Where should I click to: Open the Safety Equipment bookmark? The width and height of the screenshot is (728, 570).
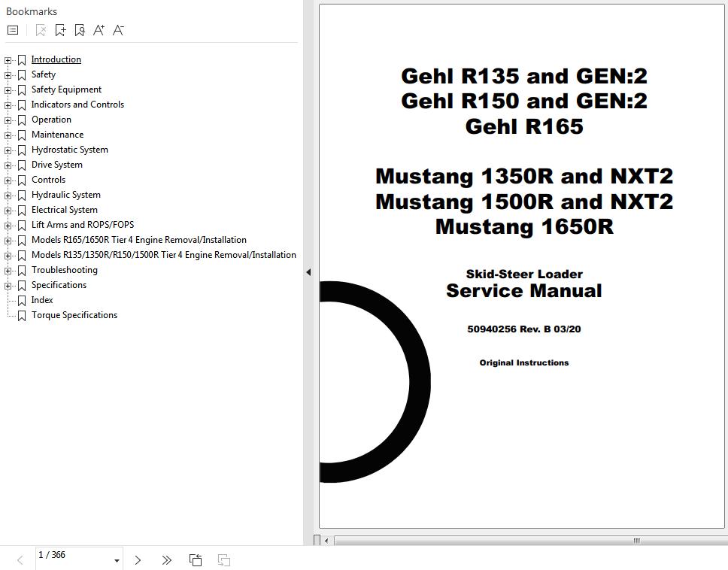pos(66,89)
